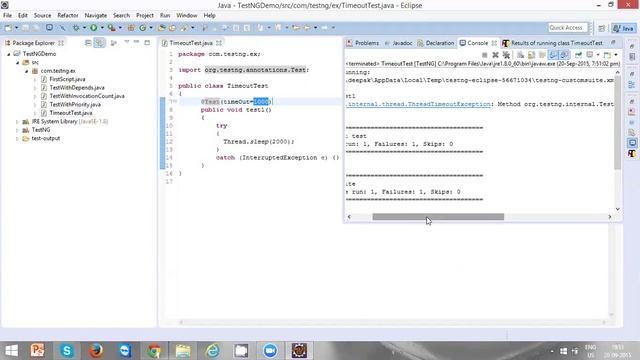Open Results of running class TimeoutTest tab

tap(552, 43)
